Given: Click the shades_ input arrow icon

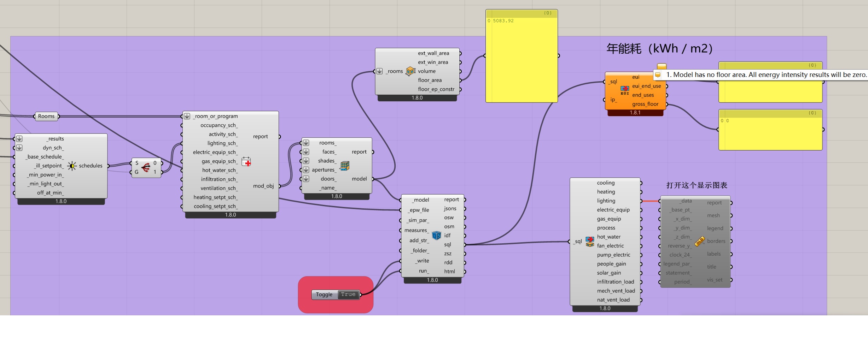Looking at the screenshot, I should click(x=306, y=161).
